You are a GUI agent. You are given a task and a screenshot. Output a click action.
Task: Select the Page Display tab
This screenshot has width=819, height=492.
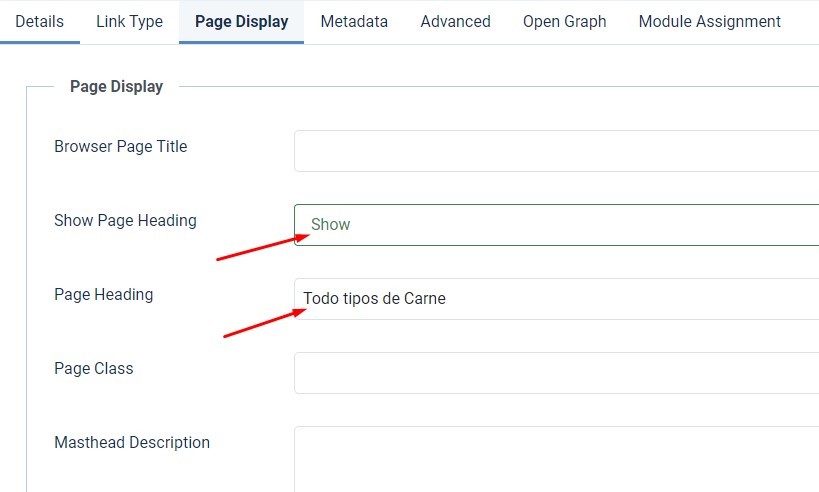[x=241, y=21]
